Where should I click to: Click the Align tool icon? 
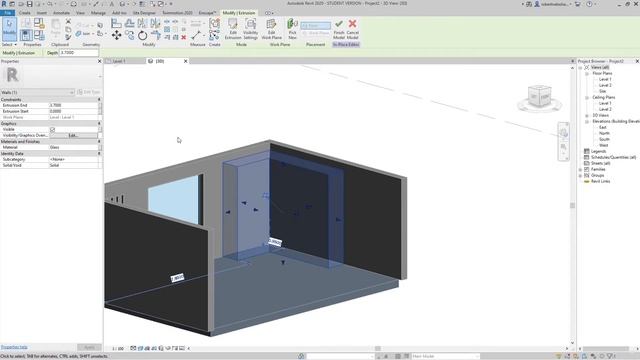[x=116, y=23]
